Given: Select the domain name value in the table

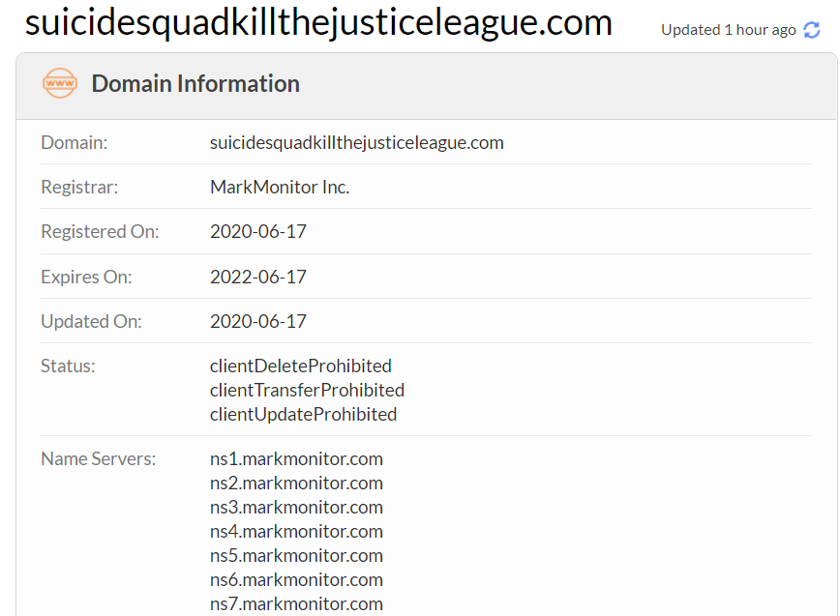Looking at the screenshot, I should pos(356,143).
